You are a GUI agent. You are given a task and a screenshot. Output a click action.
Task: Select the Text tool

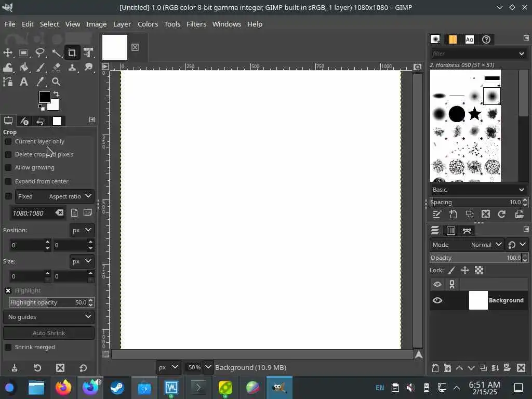(24, 82)
